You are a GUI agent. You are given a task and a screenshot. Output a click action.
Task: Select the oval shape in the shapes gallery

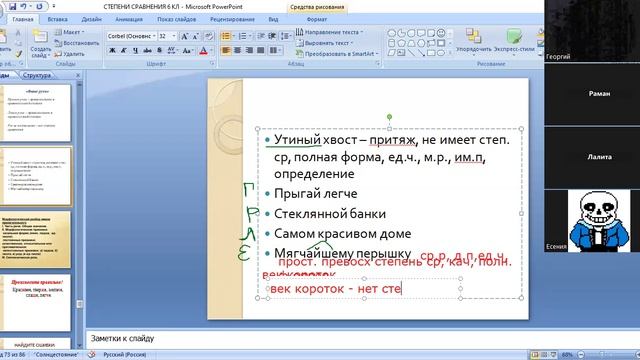point(391,33)
